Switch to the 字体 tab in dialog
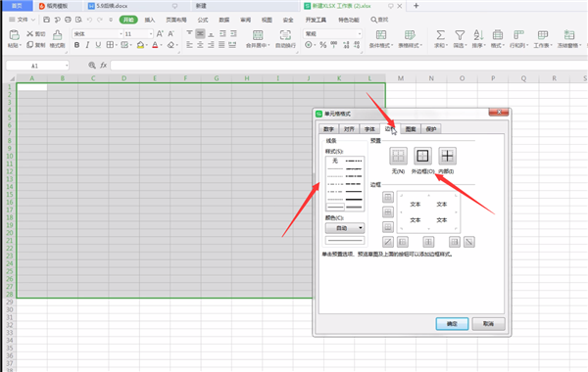 (x=369, y=129)
